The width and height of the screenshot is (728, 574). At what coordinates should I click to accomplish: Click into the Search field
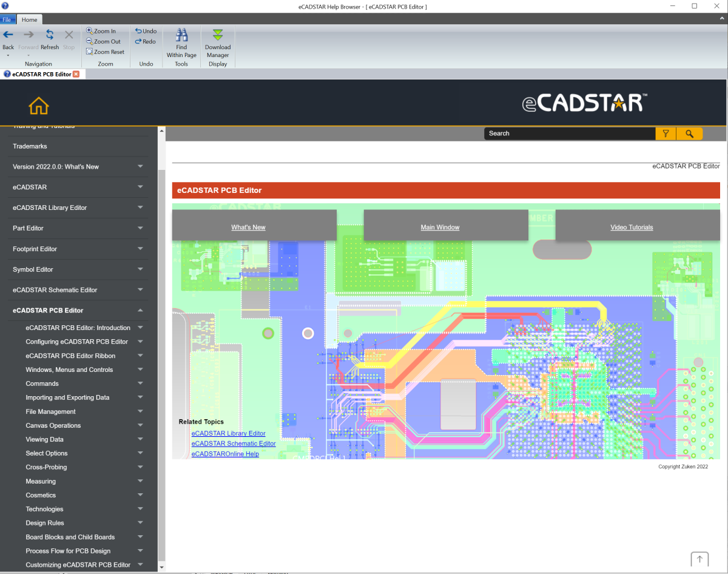point(570,133)
